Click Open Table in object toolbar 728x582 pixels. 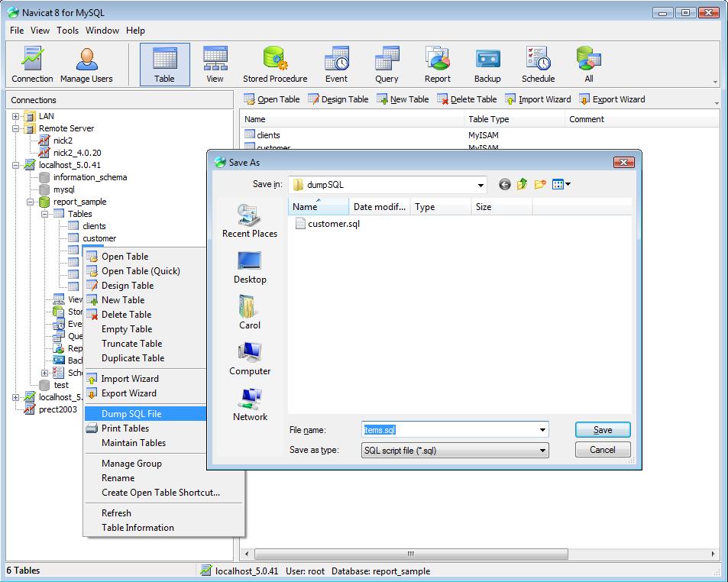272,99
